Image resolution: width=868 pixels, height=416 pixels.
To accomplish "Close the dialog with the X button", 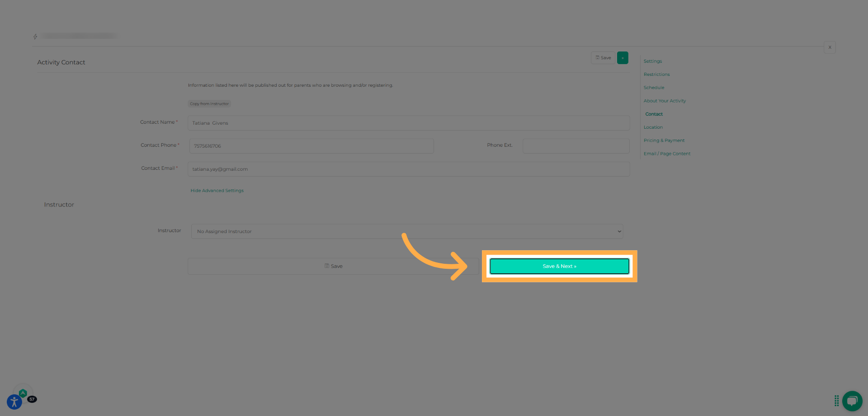I will click(830, 47).
